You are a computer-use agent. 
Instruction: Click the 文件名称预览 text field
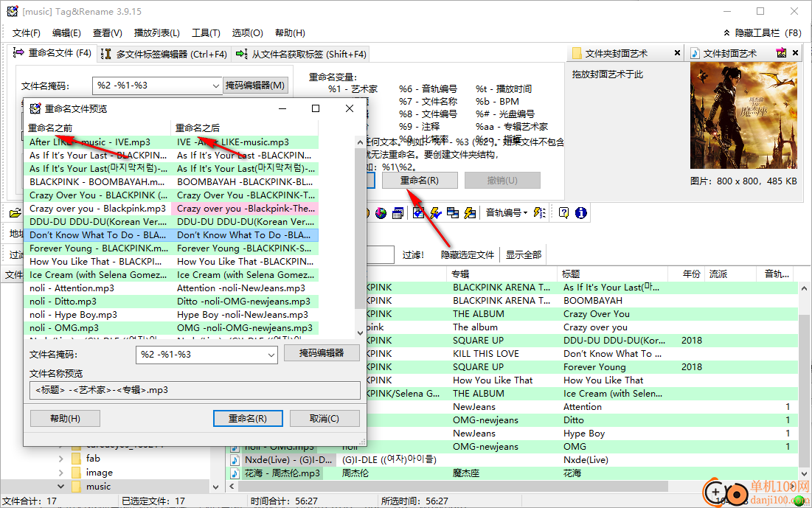click(195, 390)
